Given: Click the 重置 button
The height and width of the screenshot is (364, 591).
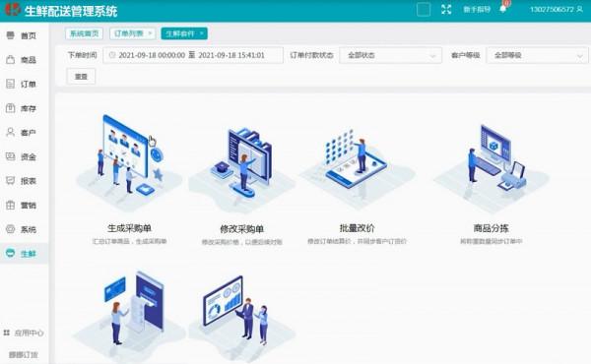Looking at the screenshot, I should pos(81,77).
